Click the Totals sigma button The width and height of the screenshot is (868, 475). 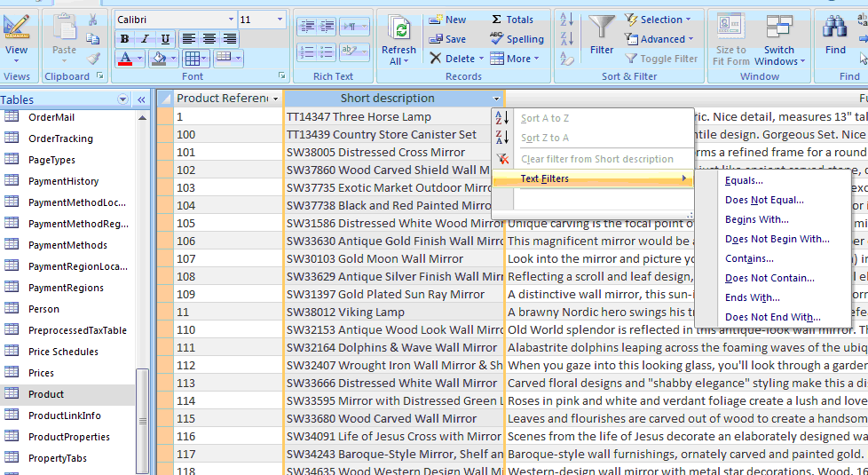pyautogui.click(x=511, y=20)
